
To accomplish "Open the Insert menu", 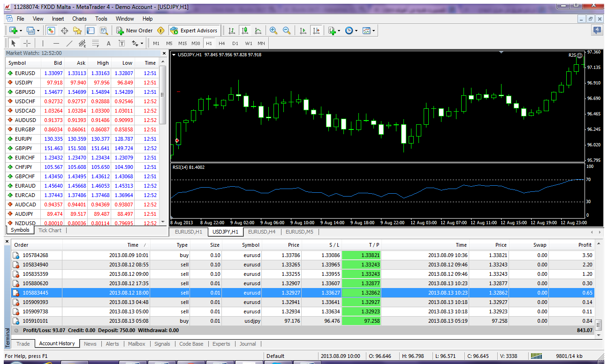I will [58, 19].
